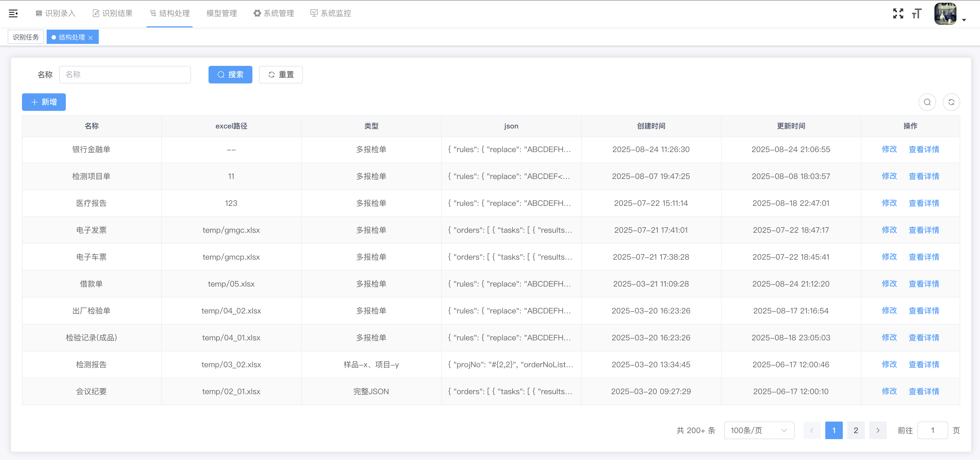Open 查看详情 for 电子车票
The width and height of the screenshot is (980, 460).
click(924, 257)
